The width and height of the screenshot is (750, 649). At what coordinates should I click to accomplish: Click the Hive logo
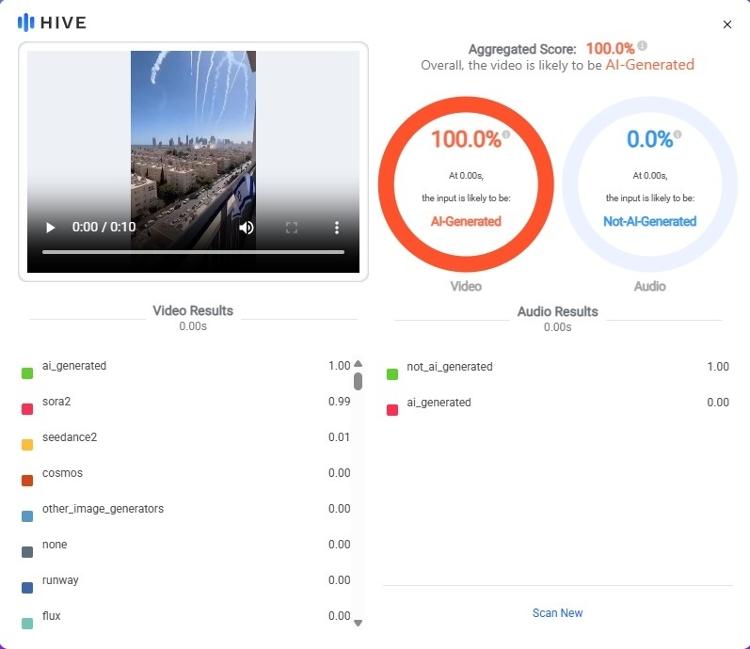[52, 22]
